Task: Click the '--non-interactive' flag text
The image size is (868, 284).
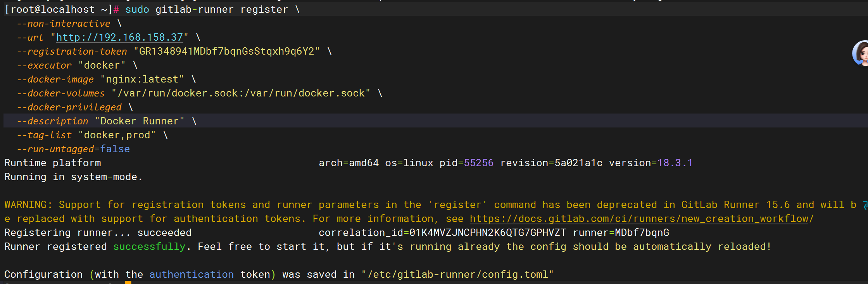Action: click(64, 24)
